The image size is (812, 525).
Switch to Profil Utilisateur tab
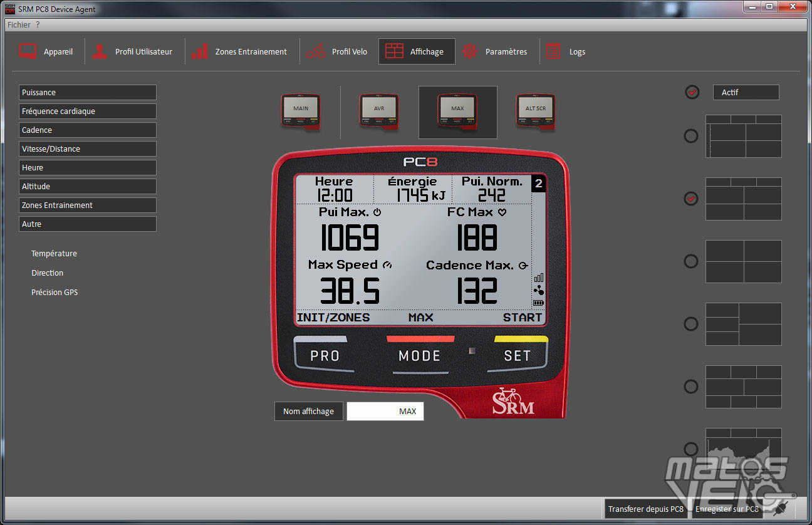coord(132,51)
